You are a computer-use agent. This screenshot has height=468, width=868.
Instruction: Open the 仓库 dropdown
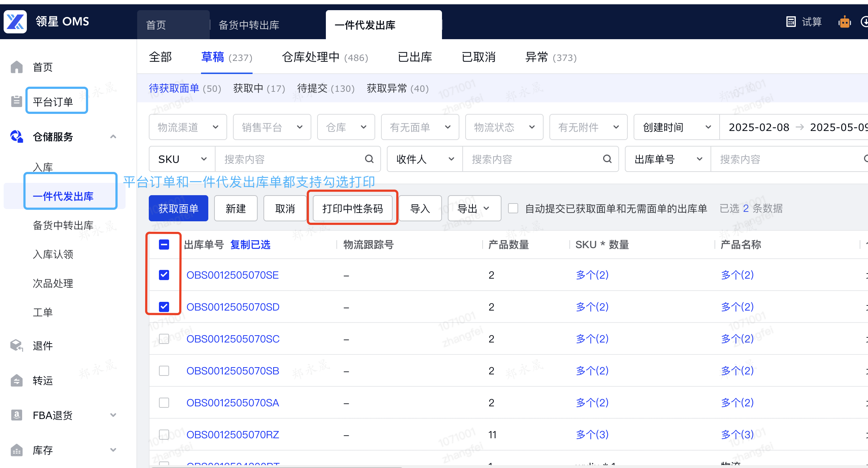coord(346,127)
